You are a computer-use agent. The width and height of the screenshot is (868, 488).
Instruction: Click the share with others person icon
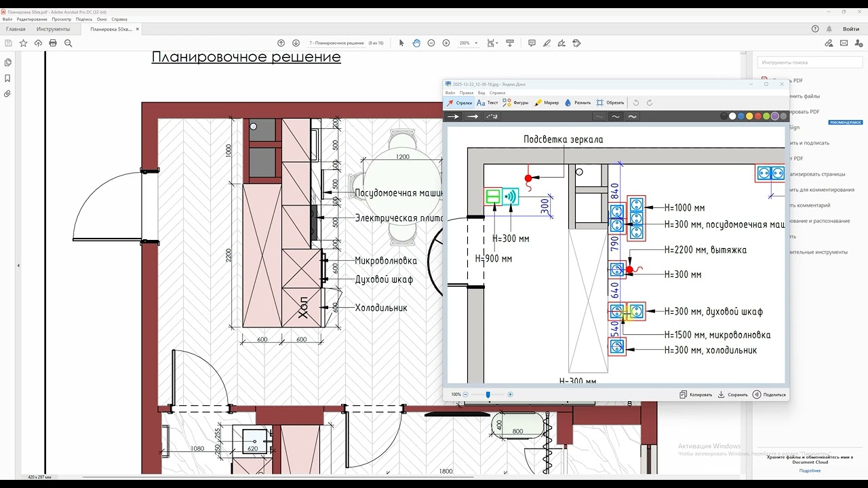tap(858, 43)
